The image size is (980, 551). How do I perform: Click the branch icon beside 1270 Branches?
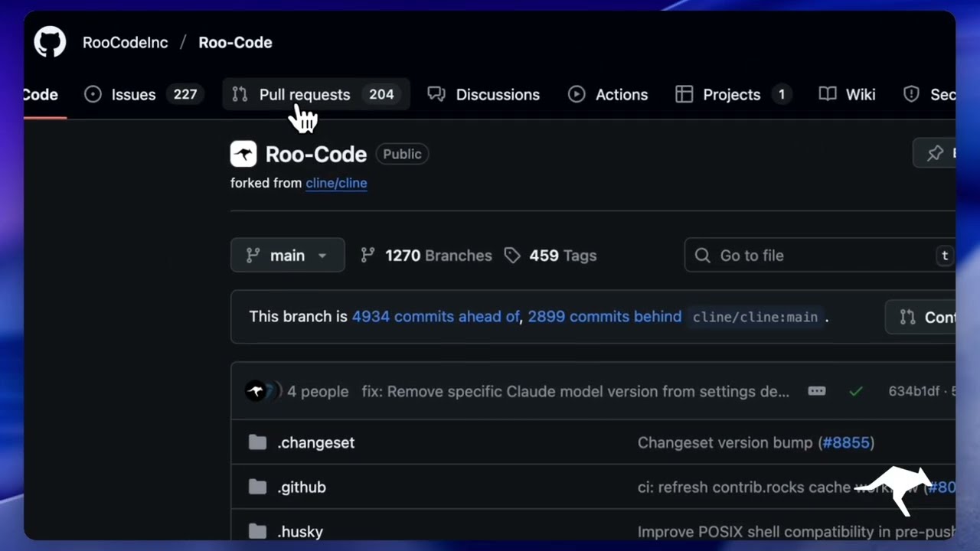(367, 256)
